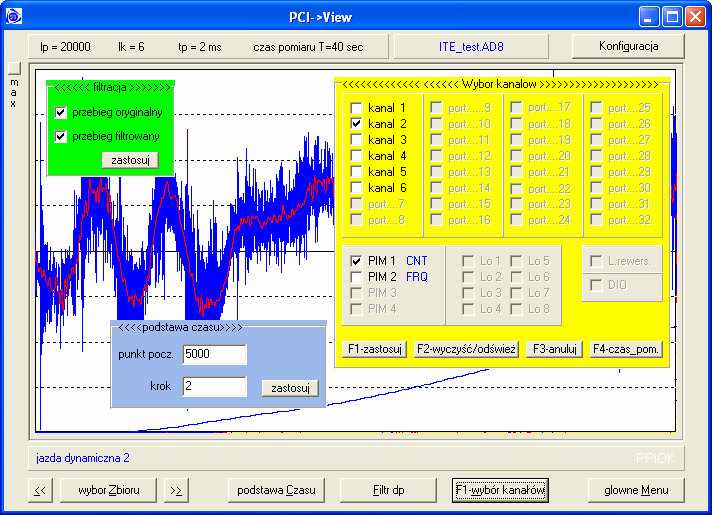Click the PCI->View app icon in title bar

[x=14, y=16]
